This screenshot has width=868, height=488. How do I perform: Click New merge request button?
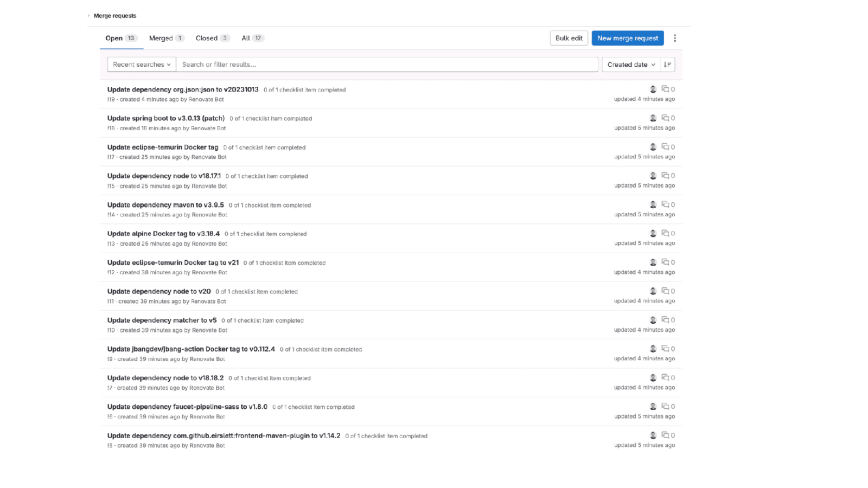tap(628, 38)
